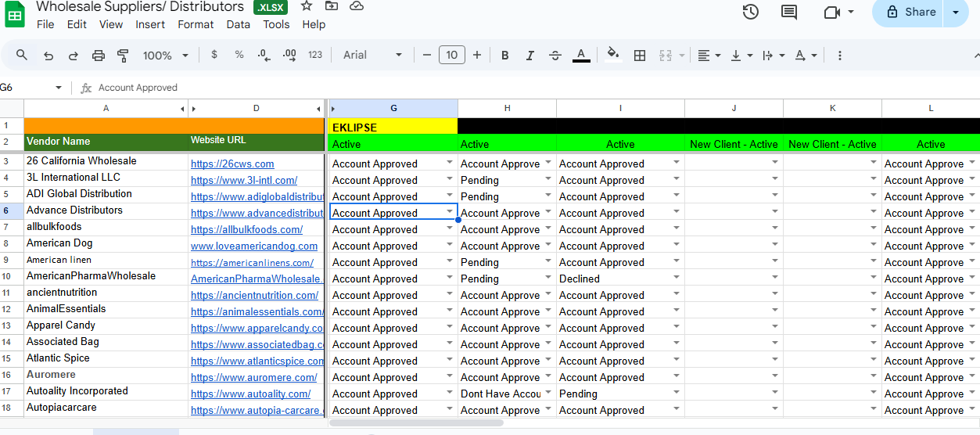Open the 26cws.com link
Image resolution: width=980 pixels, height=435 pixels.
[232, 164]
